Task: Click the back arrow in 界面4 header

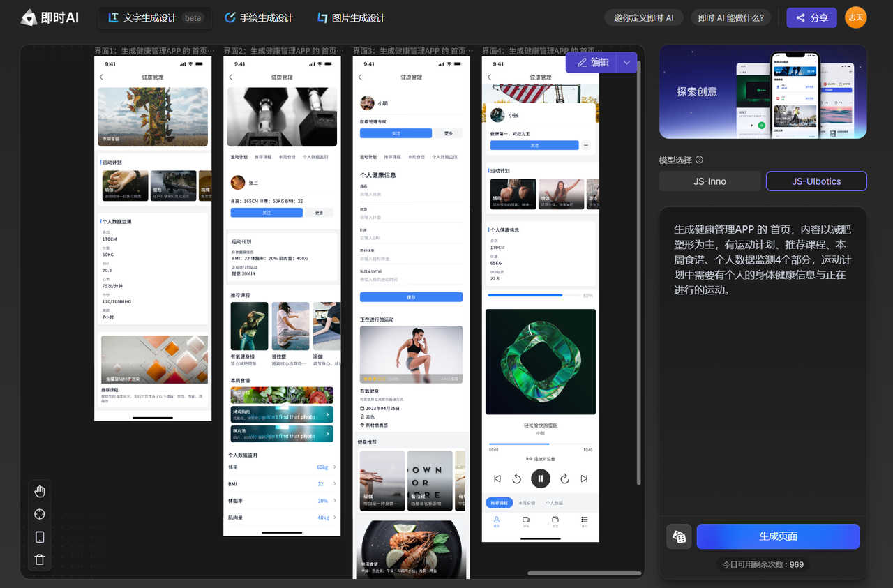Action: tap(489, 77)
